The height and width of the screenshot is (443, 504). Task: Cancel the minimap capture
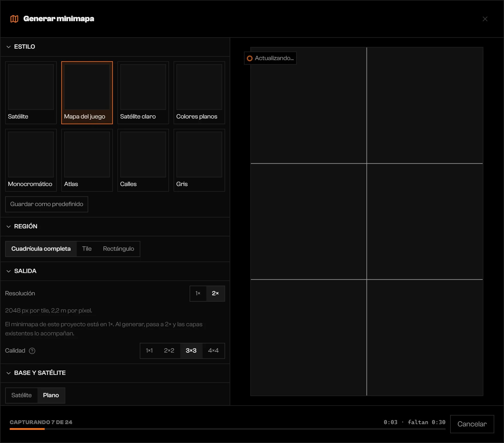tap(472, 424)
